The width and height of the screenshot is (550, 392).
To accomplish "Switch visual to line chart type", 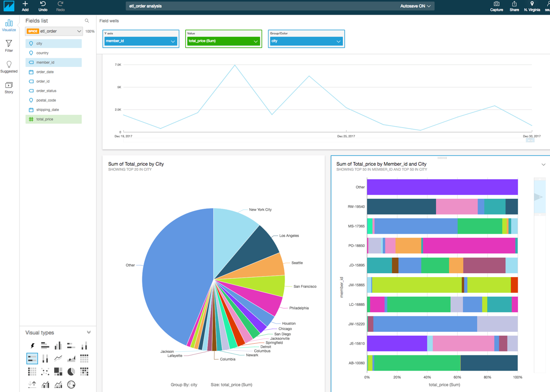I will (x=58, y=359).
